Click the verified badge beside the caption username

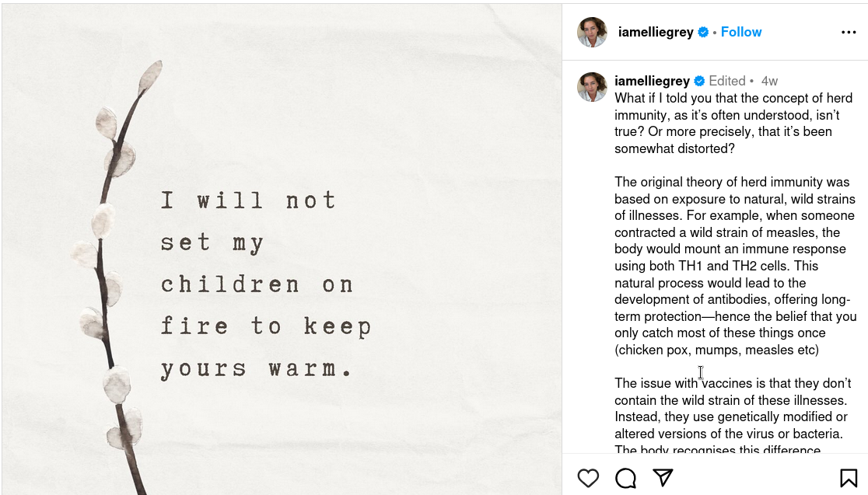(x=699, y=81)
